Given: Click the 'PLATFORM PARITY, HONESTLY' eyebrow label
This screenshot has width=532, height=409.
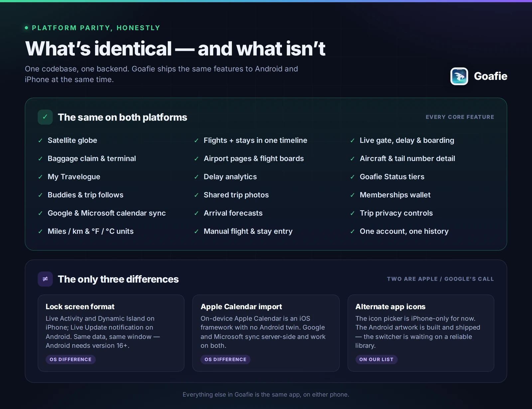Looking at the screenshot, I should click(x=96, y=28).
